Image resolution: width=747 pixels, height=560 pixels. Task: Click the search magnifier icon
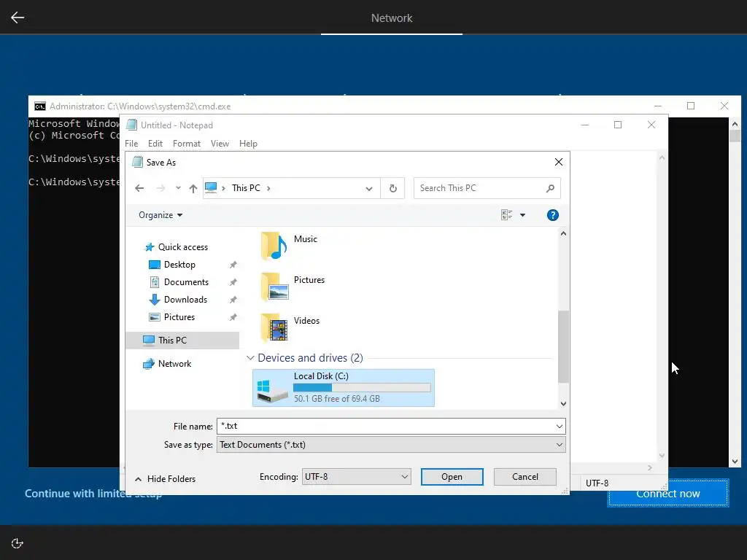click(550, 188)
